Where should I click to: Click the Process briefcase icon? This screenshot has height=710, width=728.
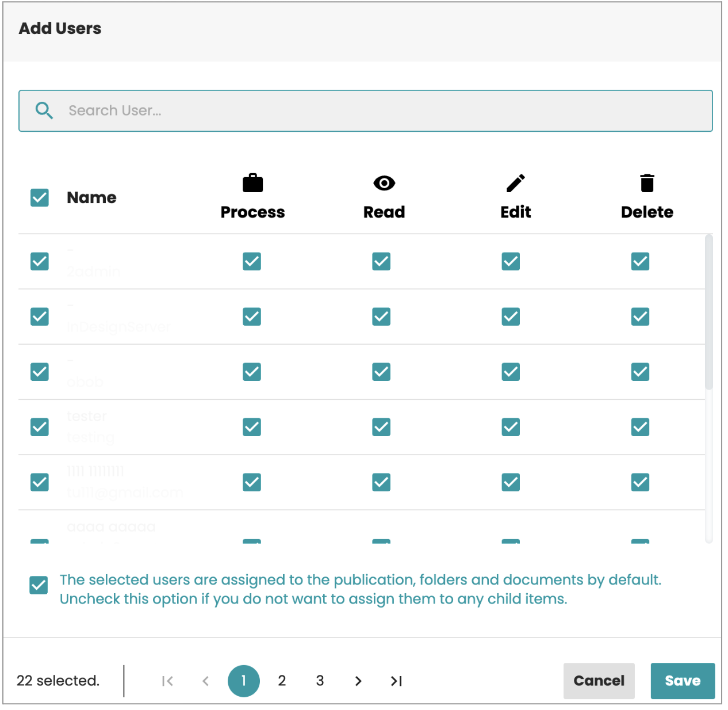click(x=252, y=183)
